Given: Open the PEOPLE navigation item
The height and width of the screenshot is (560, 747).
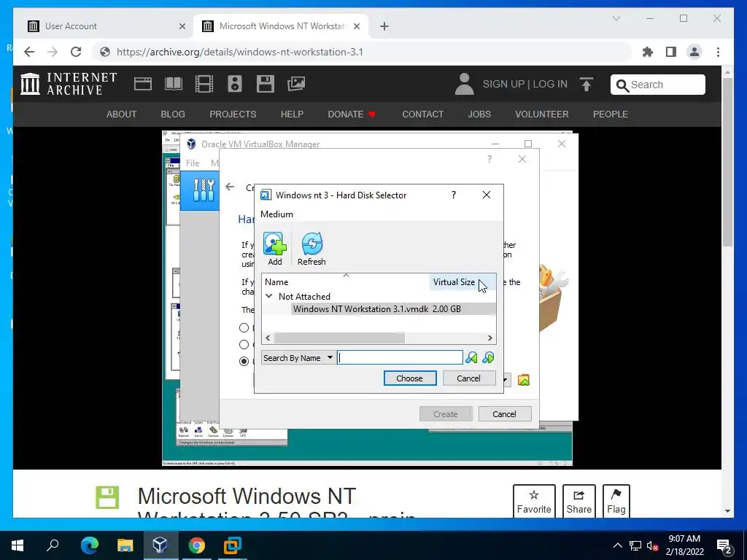Looking at the screenshot, I should 611,114.
